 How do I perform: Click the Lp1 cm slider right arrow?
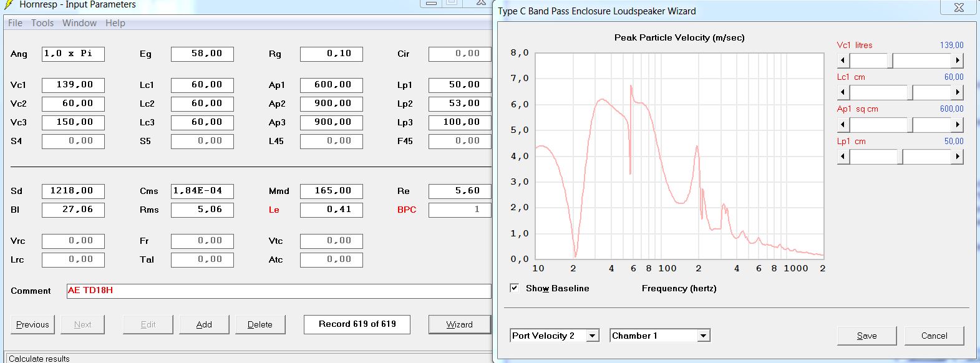(958, 157)
